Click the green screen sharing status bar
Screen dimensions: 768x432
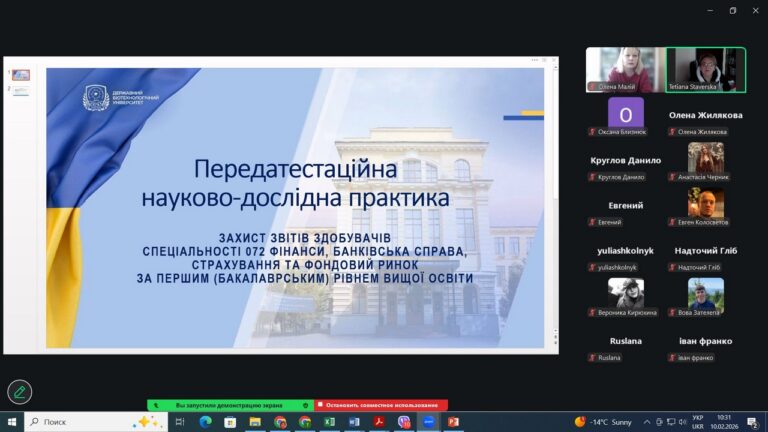230,405
